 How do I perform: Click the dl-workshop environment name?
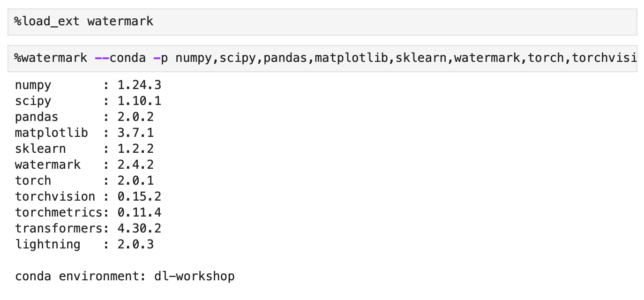194,277
